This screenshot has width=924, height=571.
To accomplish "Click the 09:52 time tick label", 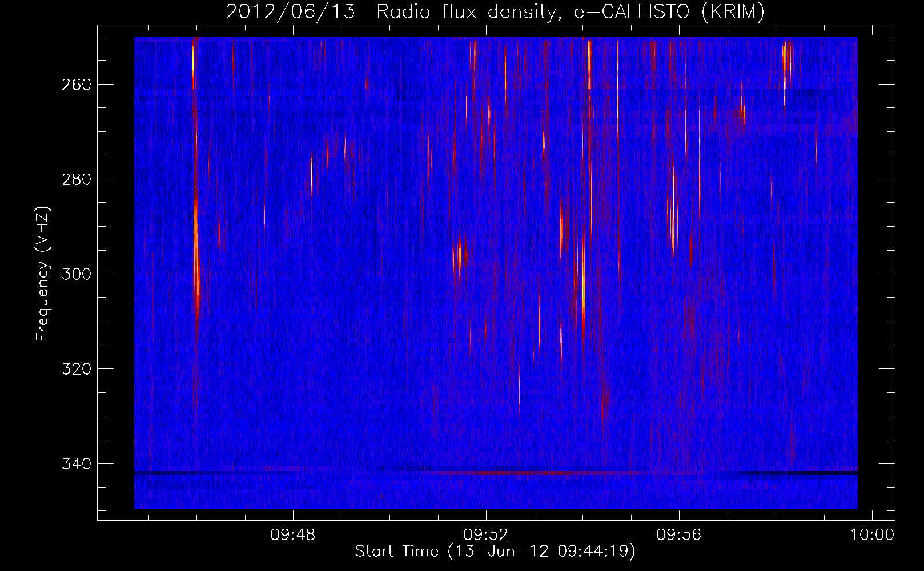I will click(486, 535).
